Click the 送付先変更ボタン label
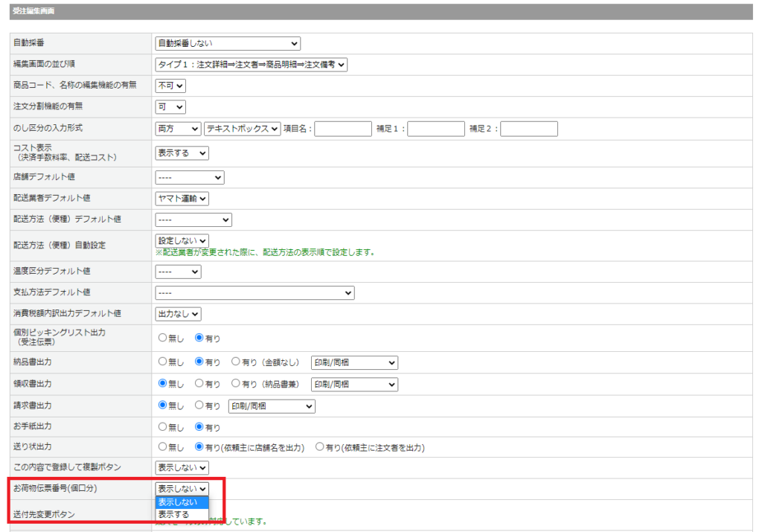Viewport: 762px width, 532px height. [x=44, y=514]
